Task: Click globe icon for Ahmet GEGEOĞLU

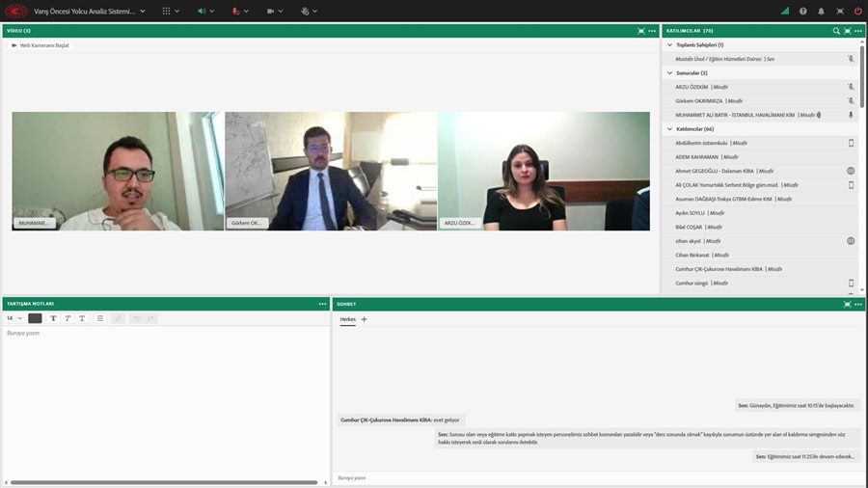Action: click(851, 171)
